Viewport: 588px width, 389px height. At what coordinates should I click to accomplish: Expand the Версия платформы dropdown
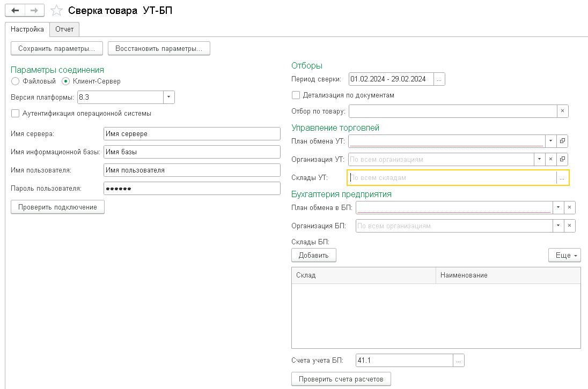pos(169,97)
